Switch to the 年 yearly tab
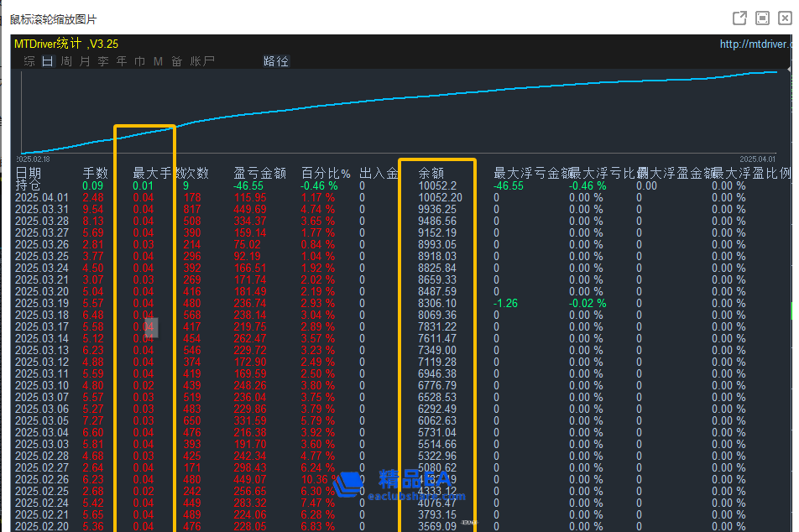The height and width of the screenshot is (532, 799). [121, 61]
